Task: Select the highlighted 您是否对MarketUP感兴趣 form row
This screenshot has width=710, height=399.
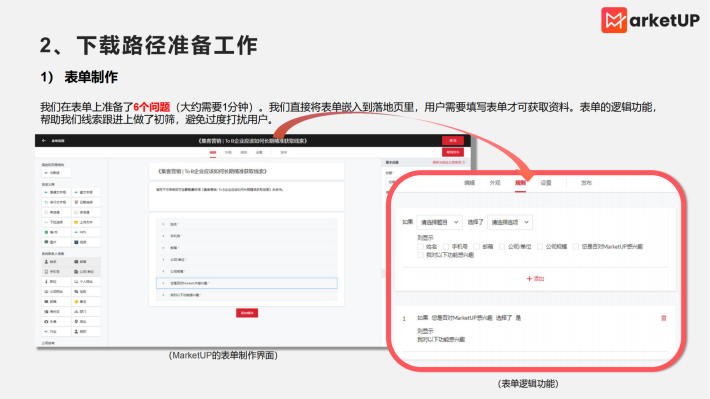Action: click(x=247, y=283)
